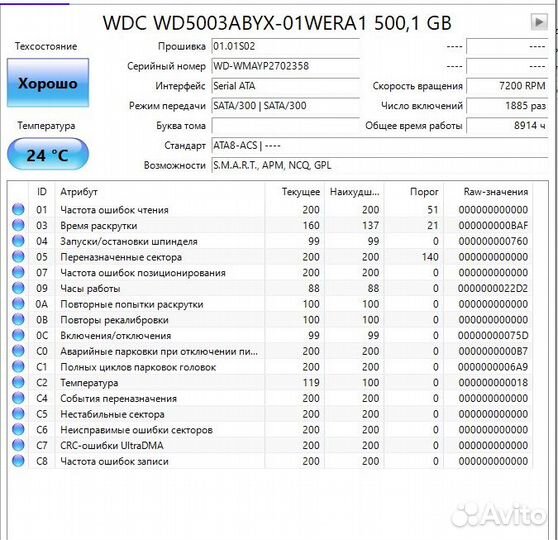558x540 pixels.
Task: Click status orb for CRC-ошибки UltraDMA row
Action: point(18,445)
